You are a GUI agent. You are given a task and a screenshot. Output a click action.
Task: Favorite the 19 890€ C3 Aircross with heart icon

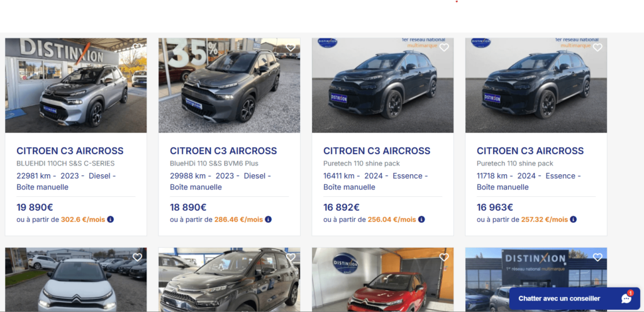point(137,48)
